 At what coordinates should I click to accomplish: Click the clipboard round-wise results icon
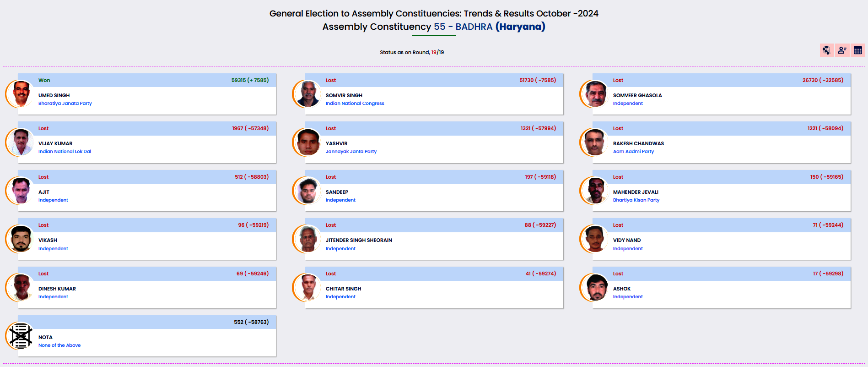coord(826,50)
